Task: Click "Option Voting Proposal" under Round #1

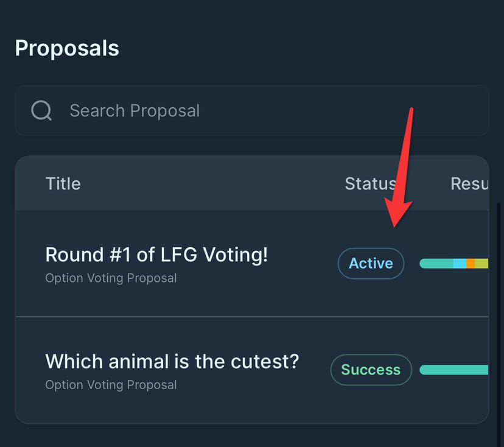Action: click(111, 278)
